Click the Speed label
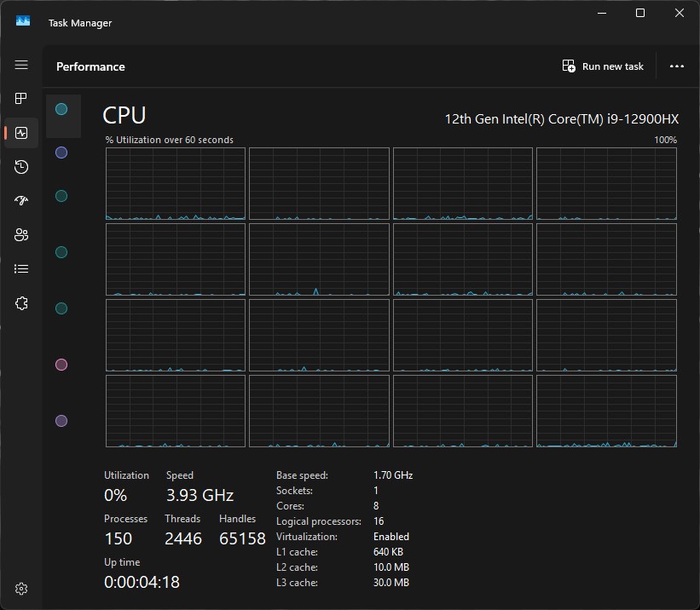This screenshot has width=700, height=610. coord(179,475)
